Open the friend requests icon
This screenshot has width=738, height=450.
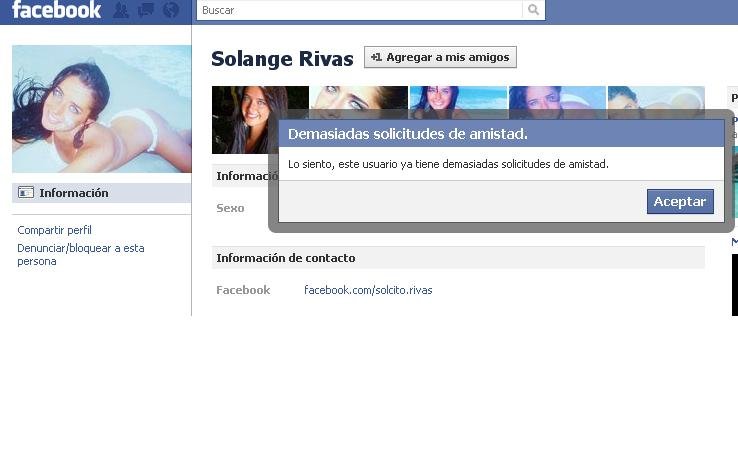[121, 10]
